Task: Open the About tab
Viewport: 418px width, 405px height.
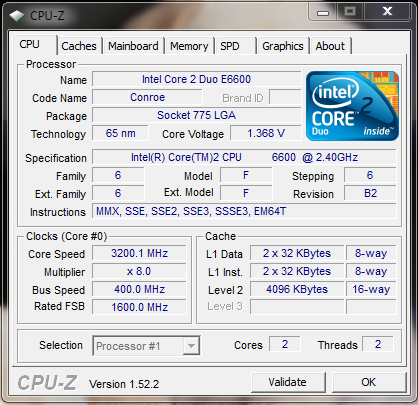Action: click(330, 46)
